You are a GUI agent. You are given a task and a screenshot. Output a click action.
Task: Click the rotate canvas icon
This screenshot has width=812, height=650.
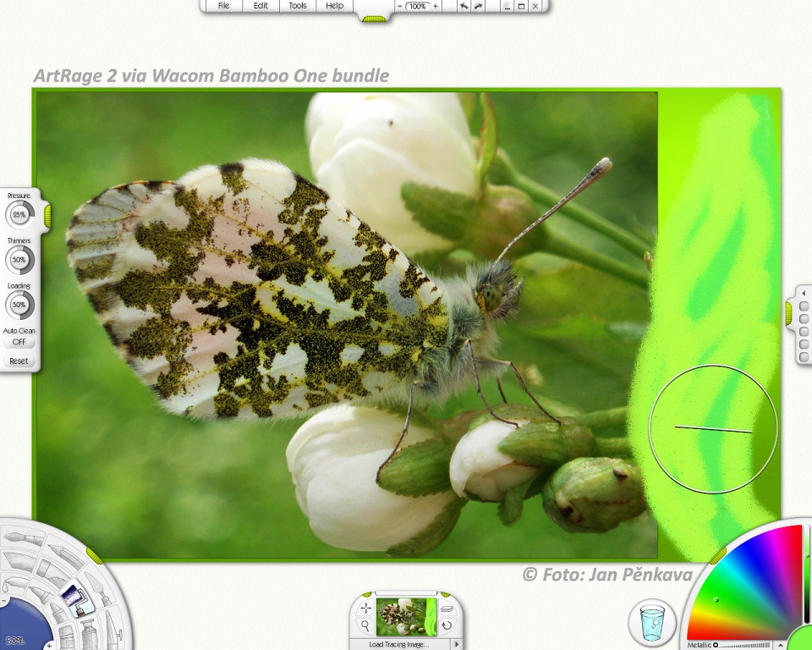coord(447,625)
